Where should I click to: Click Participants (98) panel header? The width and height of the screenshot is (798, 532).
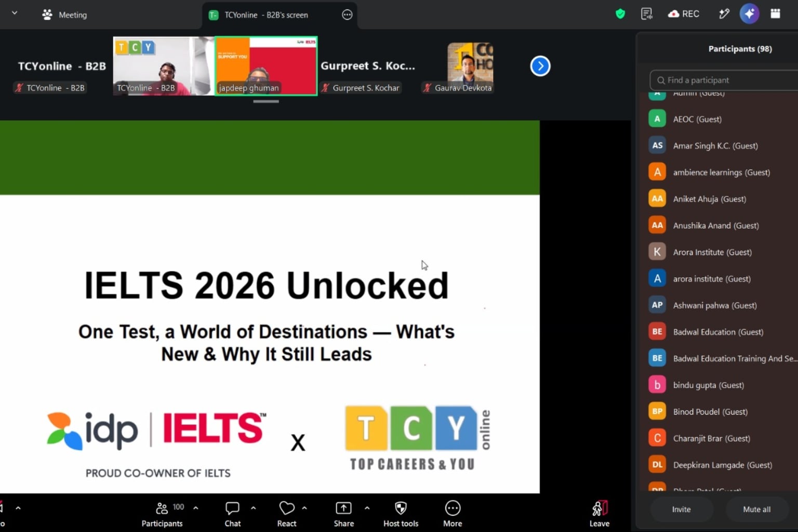[740, 49]
